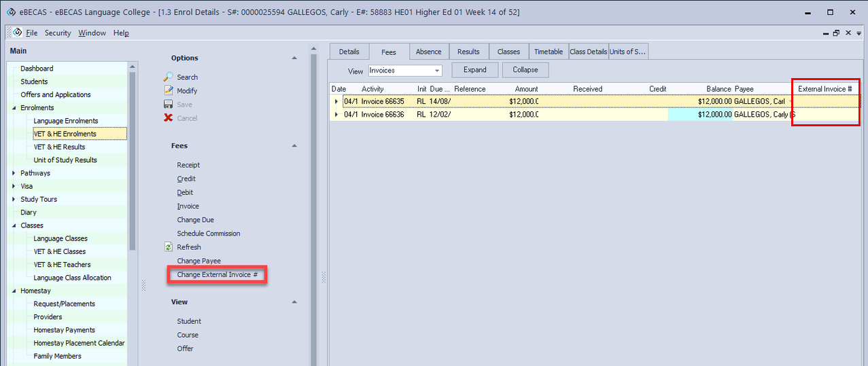Click the Expand button
Viewport: 868px width, 366px height.
474,70
